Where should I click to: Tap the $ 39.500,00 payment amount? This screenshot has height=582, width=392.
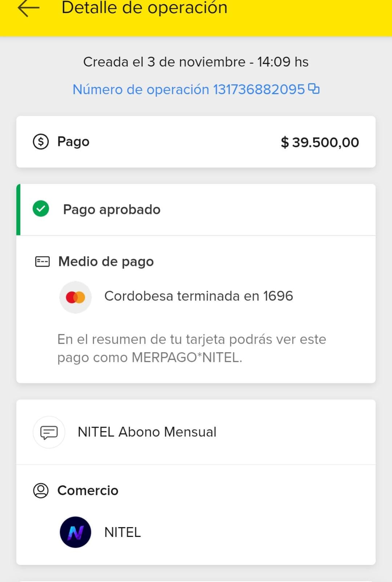click(320, 142)
